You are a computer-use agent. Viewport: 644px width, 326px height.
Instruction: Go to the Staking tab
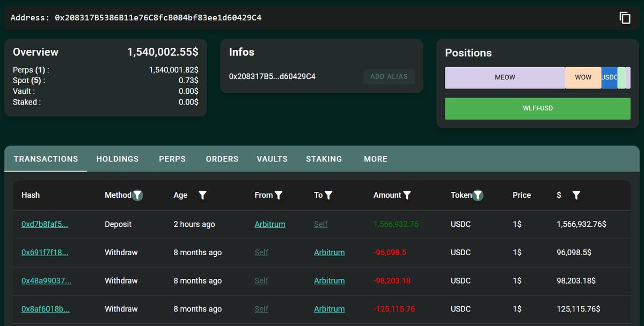coord(324,159)
